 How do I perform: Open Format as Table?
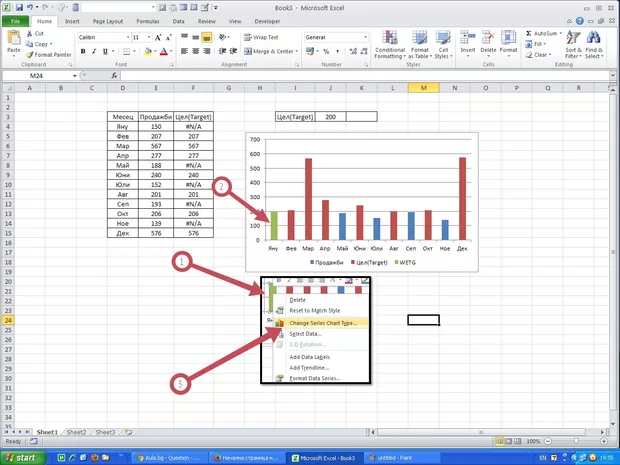click(420, 45)
